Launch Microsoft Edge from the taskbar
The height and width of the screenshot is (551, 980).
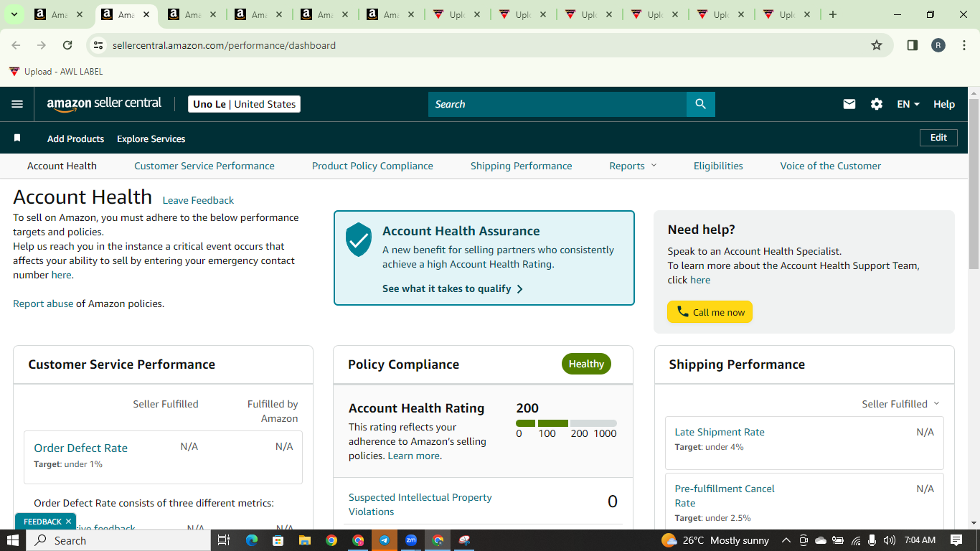click(x=251, y=540)
